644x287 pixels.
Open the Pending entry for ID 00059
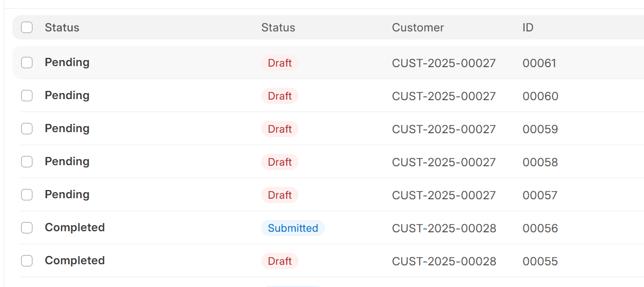[67, 128]
